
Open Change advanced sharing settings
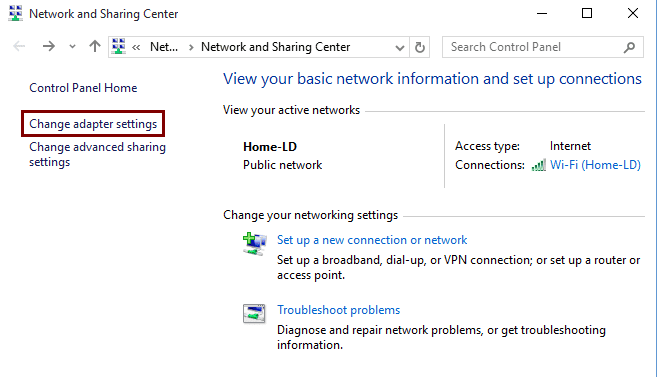[x=97, y=155]
